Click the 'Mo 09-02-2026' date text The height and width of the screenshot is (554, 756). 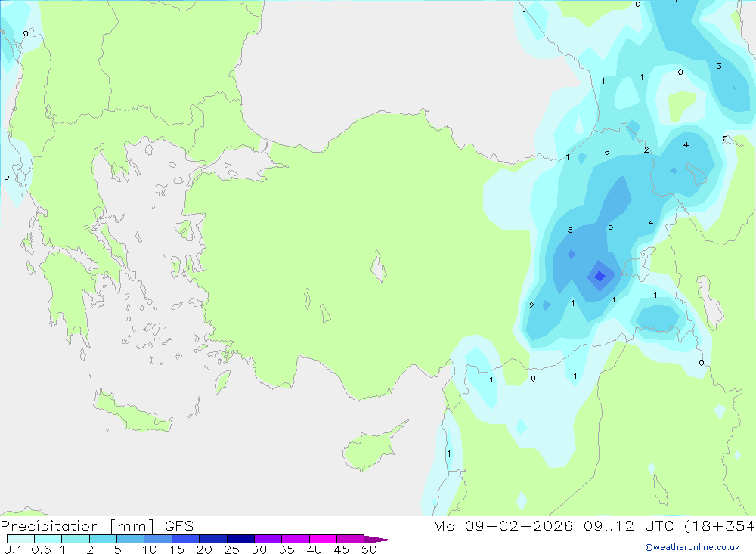point(503,525)
